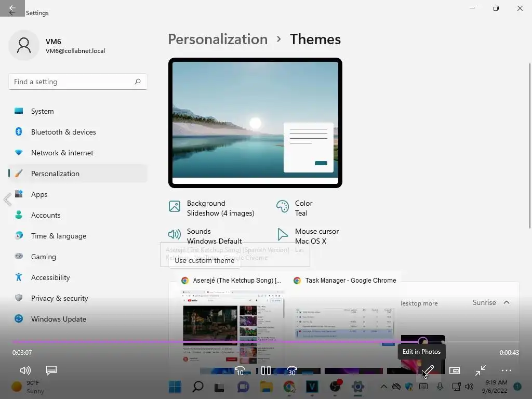The height and width of the screenshot is (399, 532).
Task: Open the VM6 user profile
Action: coord(57,46)
